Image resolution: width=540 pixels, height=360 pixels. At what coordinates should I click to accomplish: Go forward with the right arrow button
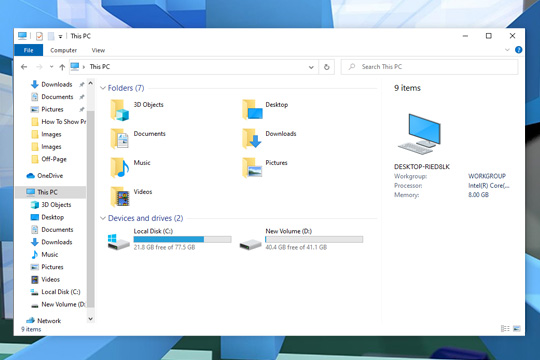(x=39, y=67)
